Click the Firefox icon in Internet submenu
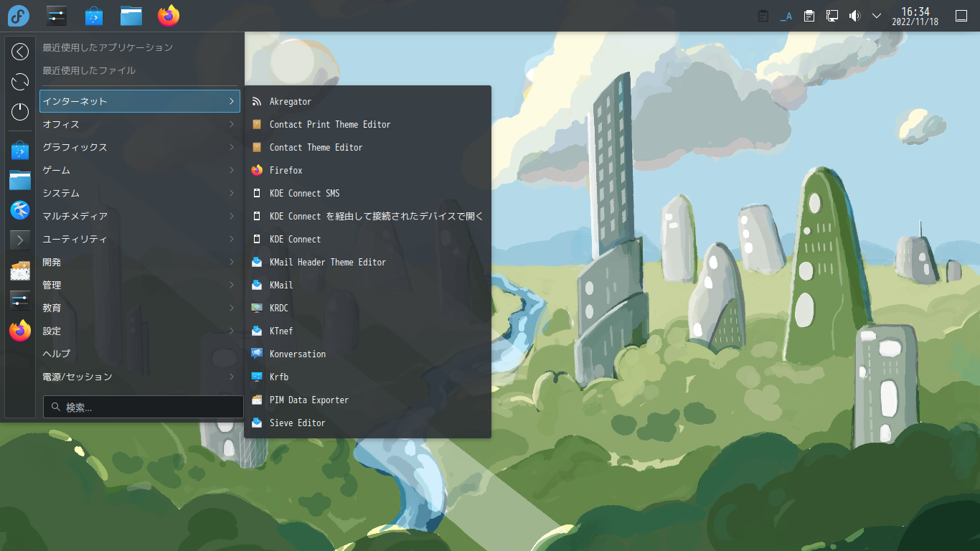The width and height of the screenshot is (980, 551). point(257,171)
